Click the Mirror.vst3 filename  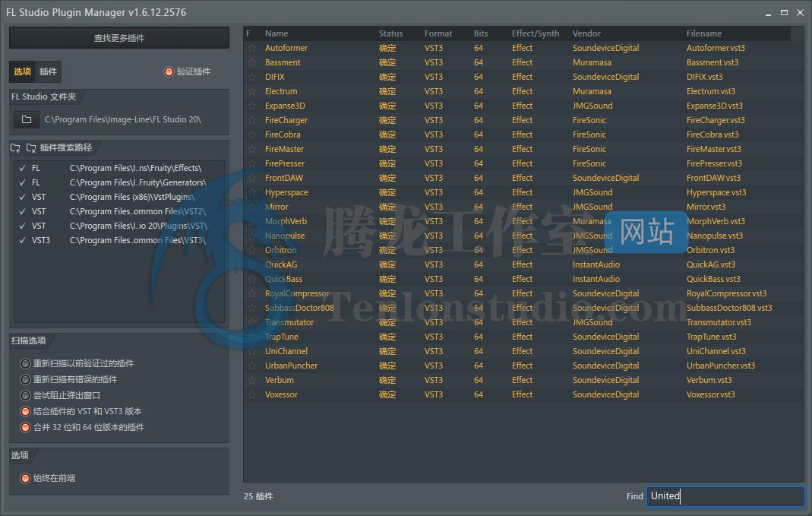[706, 207]
